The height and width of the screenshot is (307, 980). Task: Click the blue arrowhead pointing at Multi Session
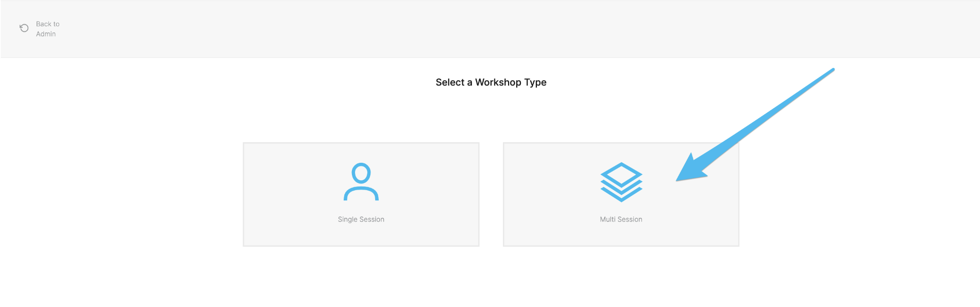click(690, 169)
